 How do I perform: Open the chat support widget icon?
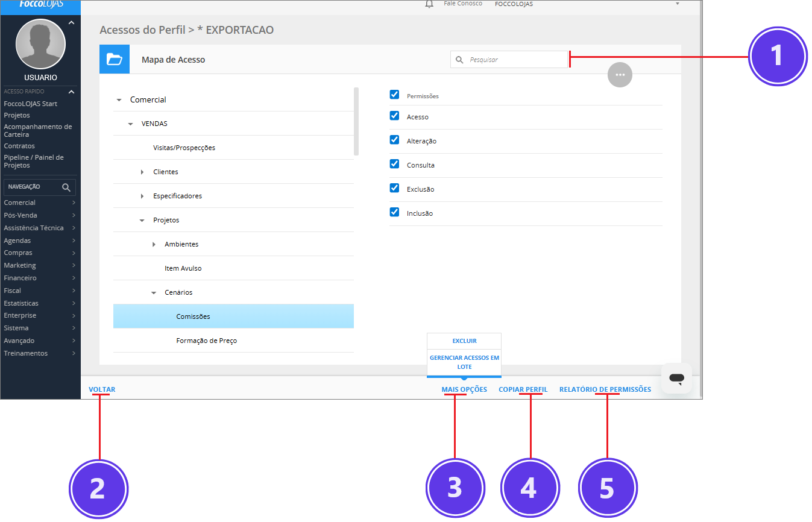[x=676, y=379]
